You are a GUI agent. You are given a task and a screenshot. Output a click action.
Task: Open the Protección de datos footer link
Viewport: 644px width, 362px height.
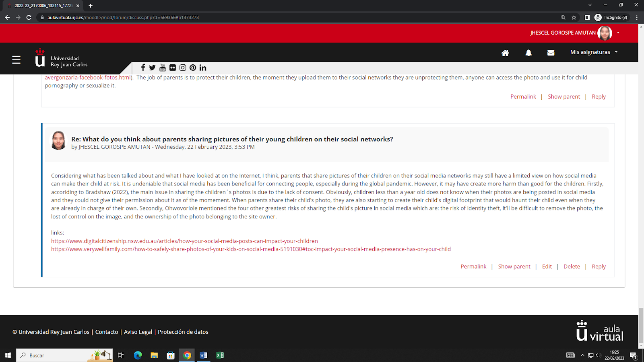tap(183, 332)
